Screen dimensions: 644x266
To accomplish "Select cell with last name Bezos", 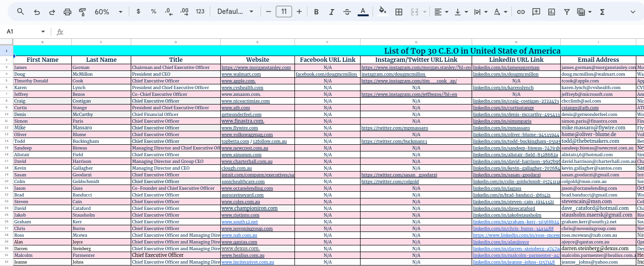I will [x=101, y=94].
